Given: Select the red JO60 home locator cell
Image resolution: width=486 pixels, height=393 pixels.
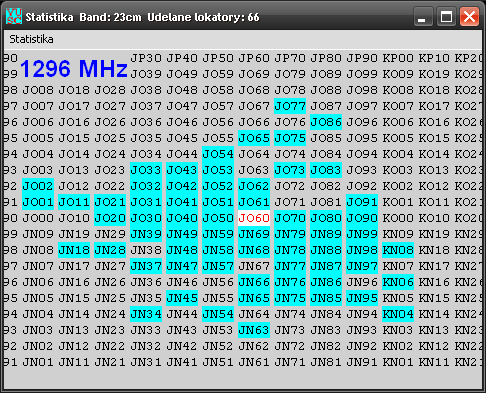Looking at the screenshot, I should 254,218.
